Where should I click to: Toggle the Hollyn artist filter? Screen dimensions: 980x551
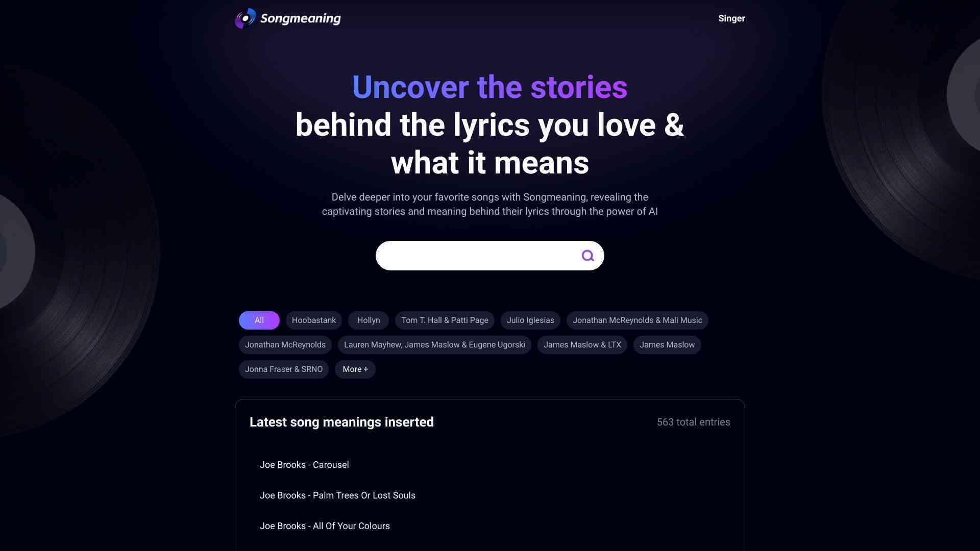point(368,320)
